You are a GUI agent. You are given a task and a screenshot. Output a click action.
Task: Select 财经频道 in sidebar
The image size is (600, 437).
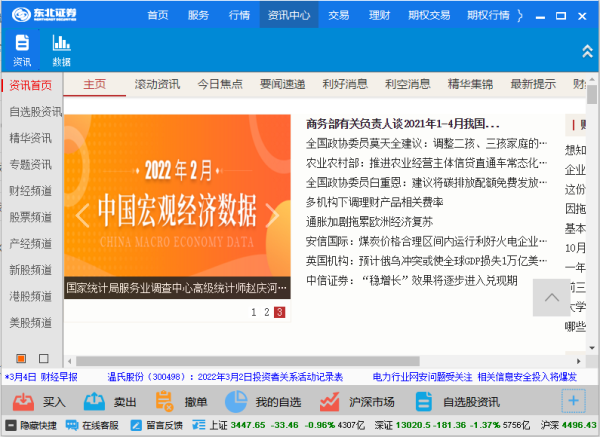click(31, 191)
